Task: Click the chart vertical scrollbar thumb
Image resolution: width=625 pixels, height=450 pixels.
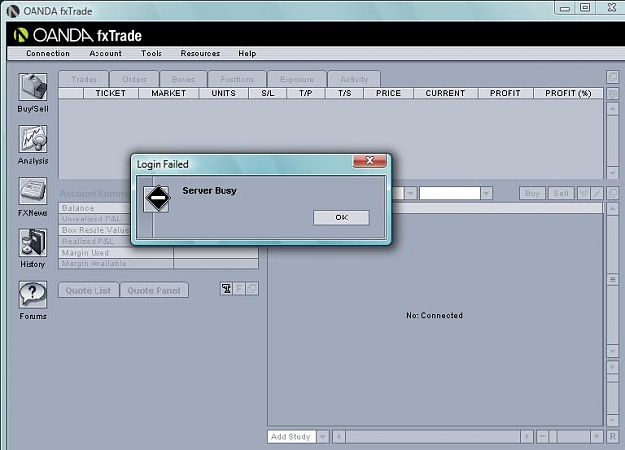Action: click(612, 280)
